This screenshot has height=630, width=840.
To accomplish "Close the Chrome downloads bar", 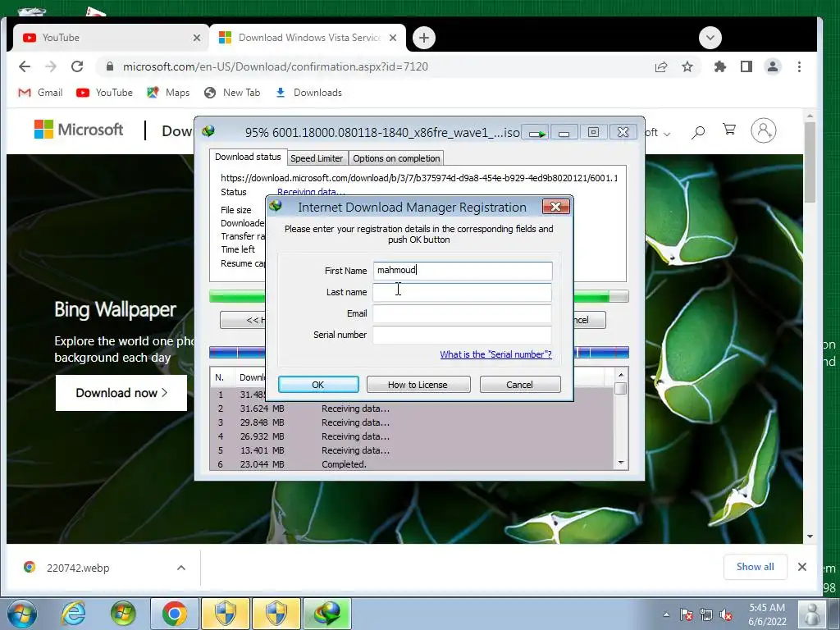I will tap(802, 567).
